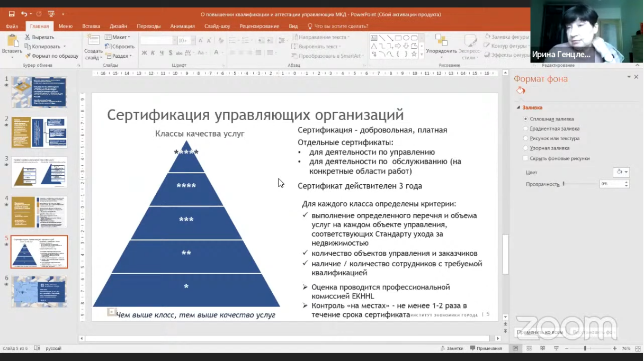Image resolution: width=644 pixels, height=361 pixels.
Task: Switch to slide sorter view
Action: point(529,348)
